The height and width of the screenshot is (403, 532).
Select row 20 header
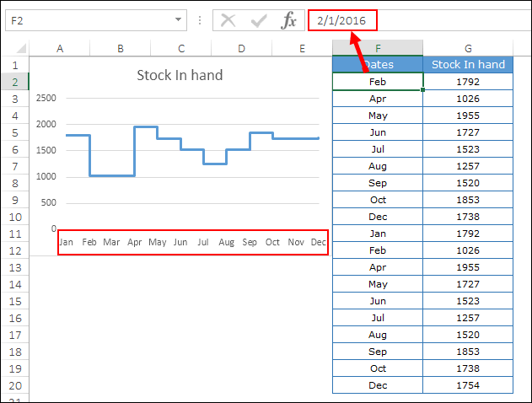coord(15,385)
